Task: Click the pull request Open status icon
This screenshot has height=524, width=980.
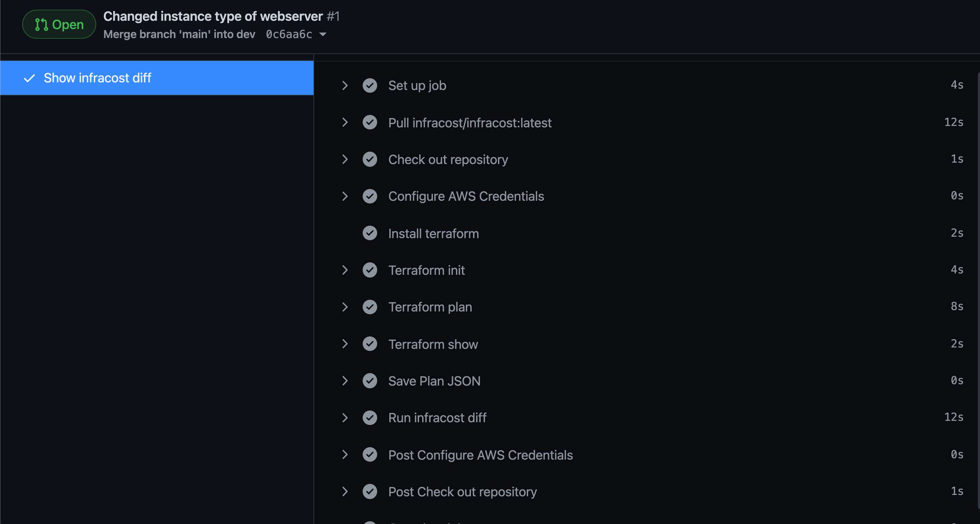Action: [x=41, y=24]
